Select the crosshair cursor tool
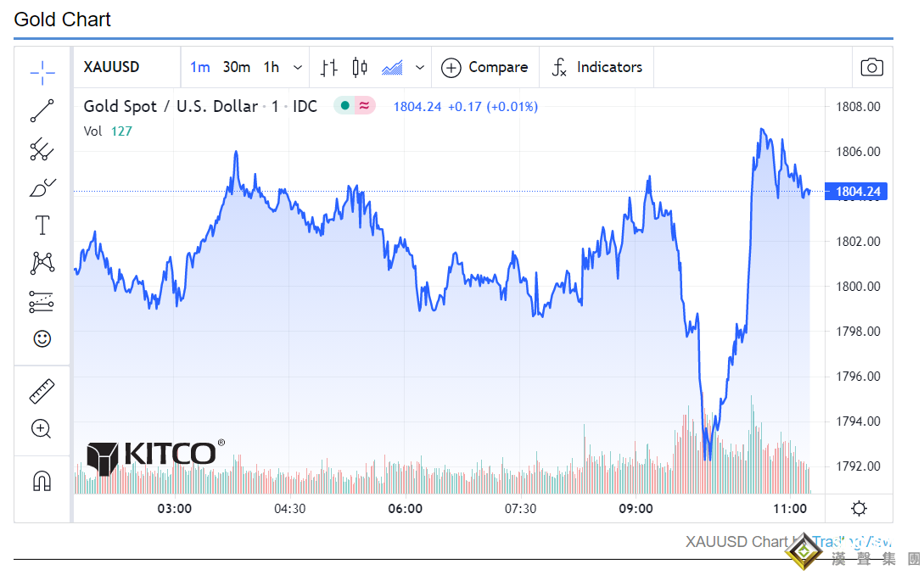Image resolution: width=924 pixels, height=575 pixels. point(42,73)
